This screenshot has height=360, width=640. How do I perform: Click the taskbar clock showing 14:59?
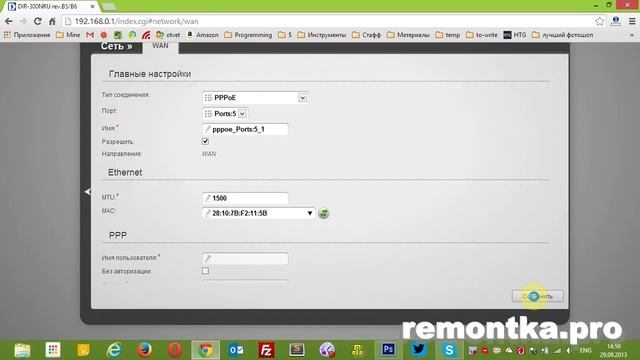point(613,351)
